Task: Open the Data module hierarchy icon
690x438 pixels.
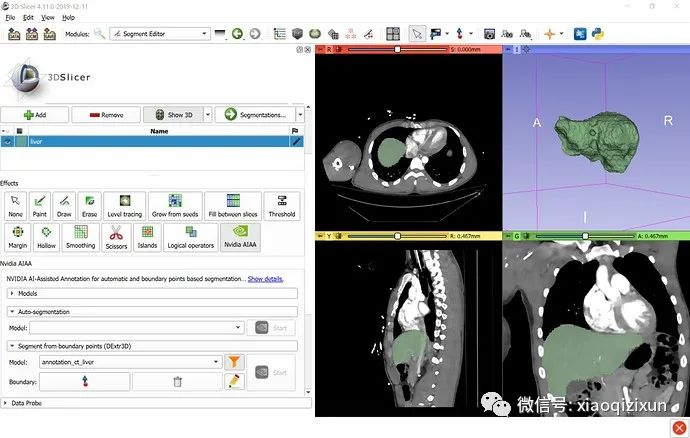Action: click(279, 34)
